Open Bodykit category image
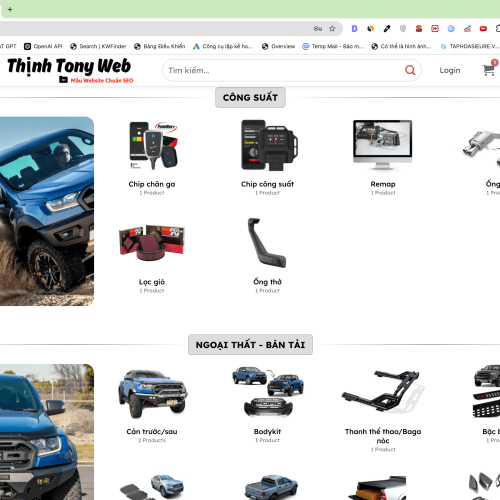 268,392
